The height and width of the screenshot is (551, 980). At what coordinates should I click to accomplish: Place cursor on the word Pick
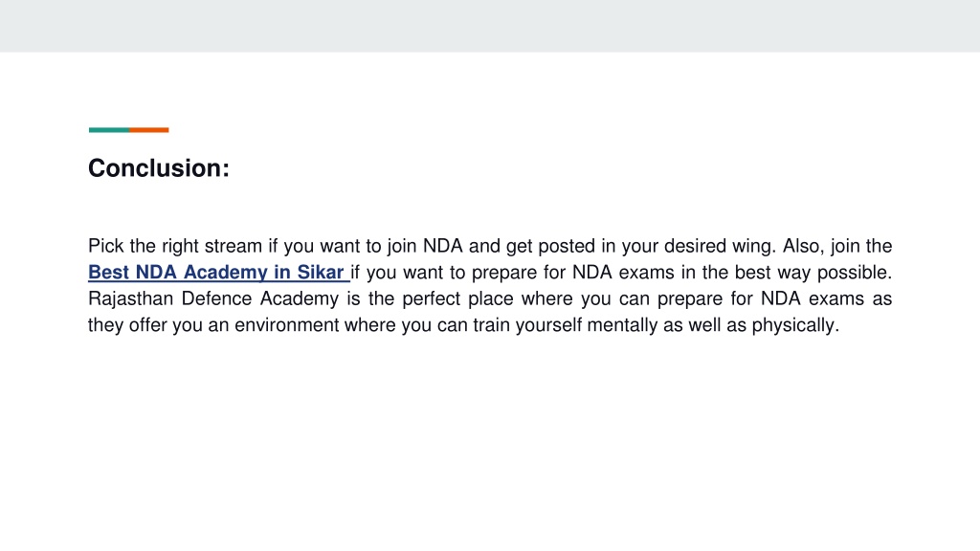(105, 246)
